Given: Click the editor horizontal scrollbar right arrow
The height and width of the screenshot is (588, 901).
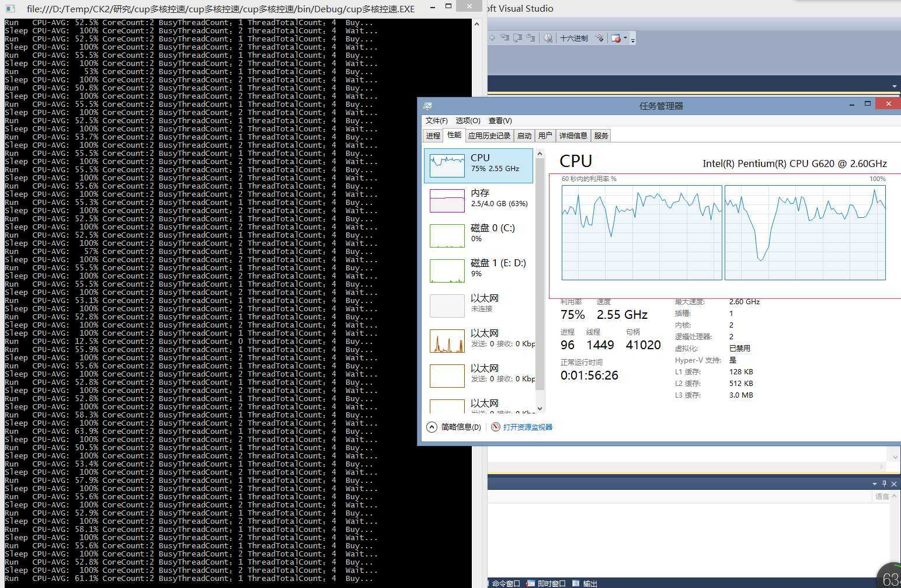Looking at the screenshot, I should (882, 467).
